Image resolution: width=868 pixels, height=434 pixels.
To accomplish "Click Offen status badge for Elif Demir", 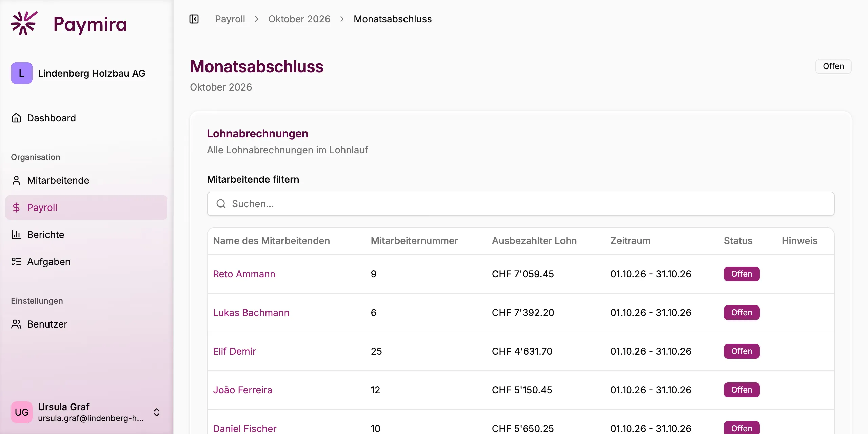I will (x=742, y=351).
